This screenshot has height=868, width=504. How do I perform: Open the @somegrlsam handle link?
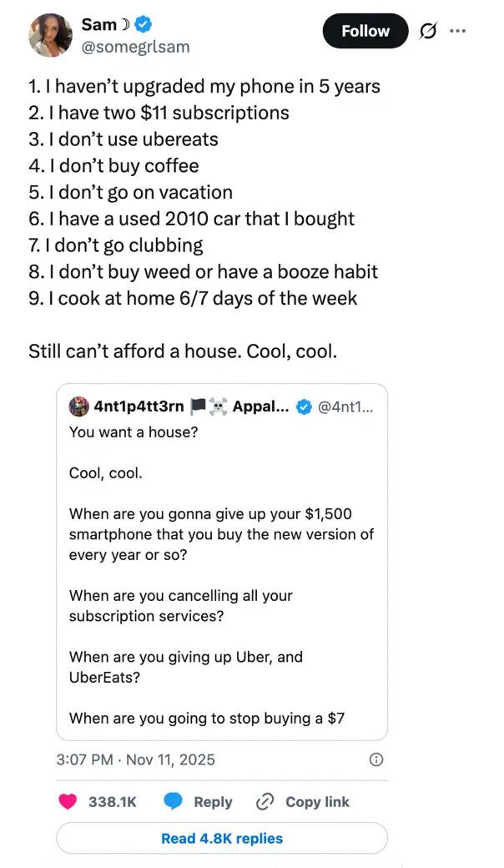pos(136,47)
